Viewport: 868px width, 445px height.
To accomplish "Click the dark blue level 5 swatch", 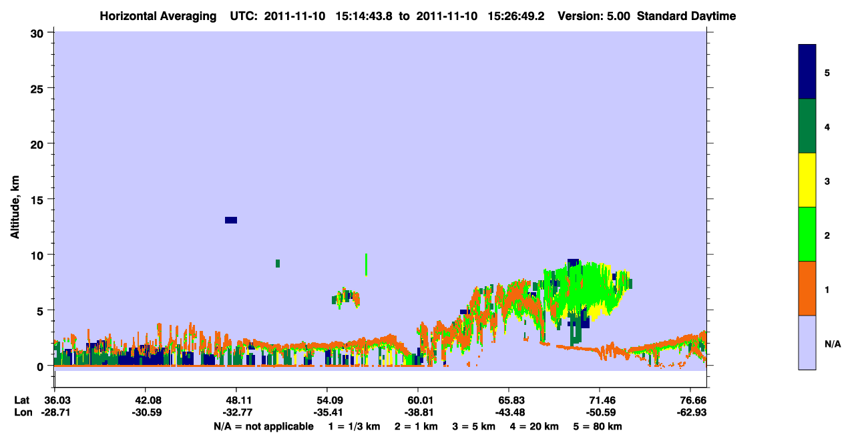I will (807, 71).
